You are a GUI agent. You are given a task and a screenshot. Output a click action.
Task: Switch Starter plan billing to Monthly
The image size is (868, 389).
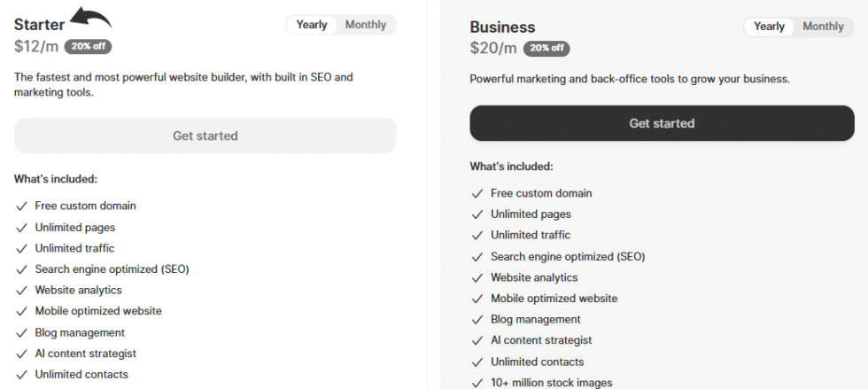(366, 25)
